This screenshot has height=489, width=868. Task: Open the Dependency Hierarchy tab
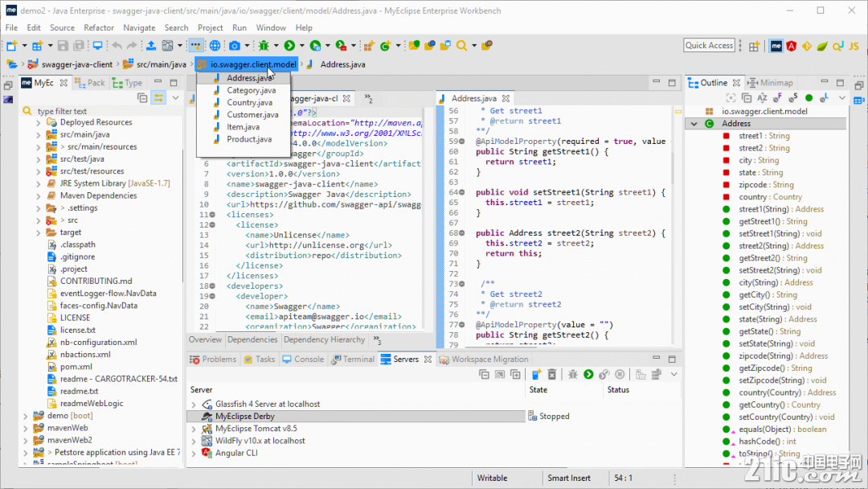324,340
